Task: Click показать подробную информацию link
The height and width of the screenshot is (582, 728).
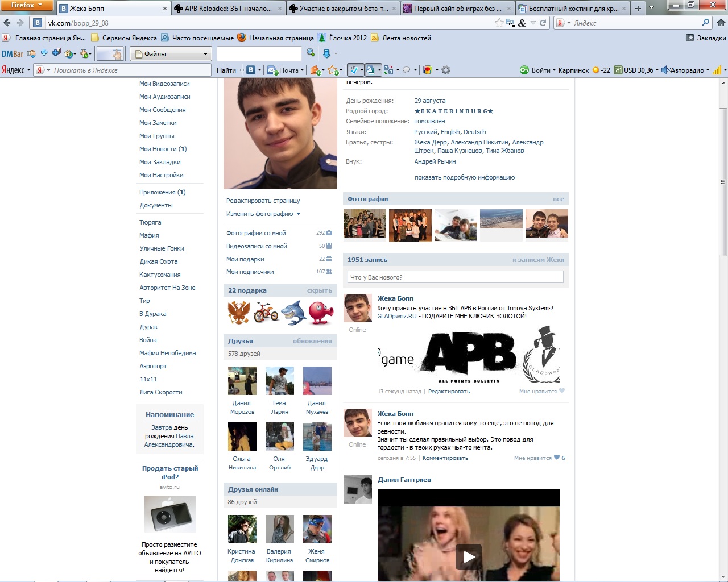Action: (x=464, y=177)
